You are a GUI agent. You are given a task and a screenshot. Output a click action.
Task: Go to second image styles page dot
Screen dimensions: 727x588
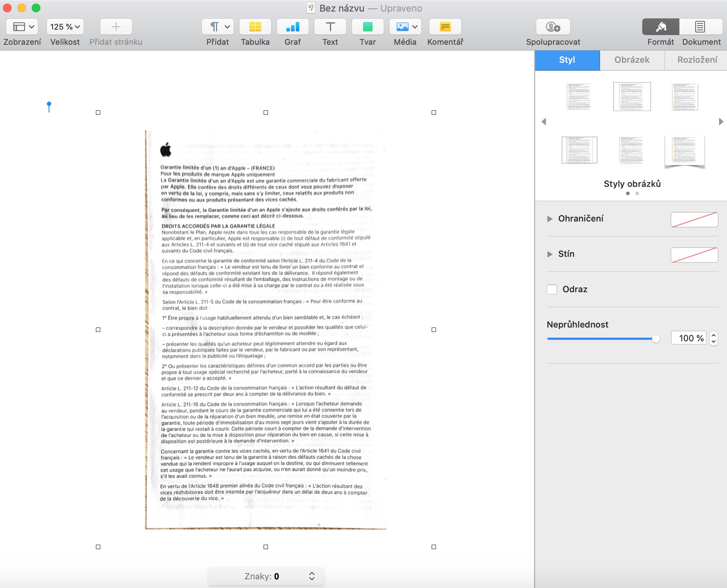coord(637,193)
